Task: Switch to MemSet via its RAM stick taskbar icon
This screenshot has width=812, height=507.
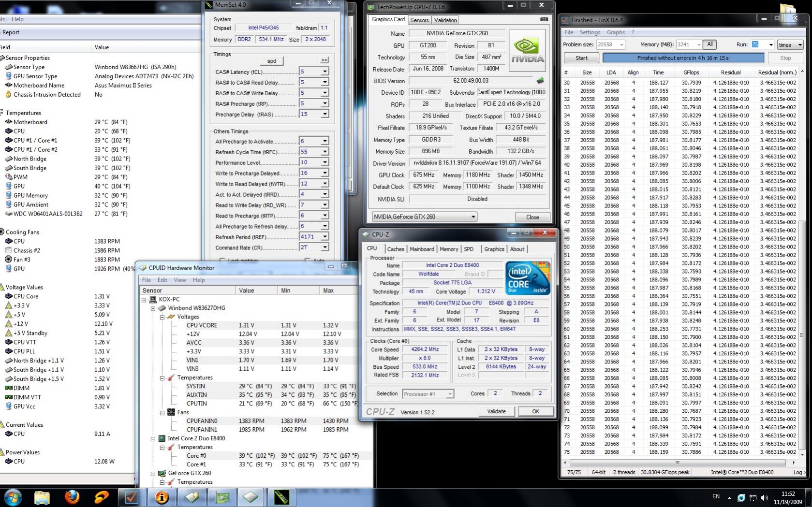Action: [281, 497]
